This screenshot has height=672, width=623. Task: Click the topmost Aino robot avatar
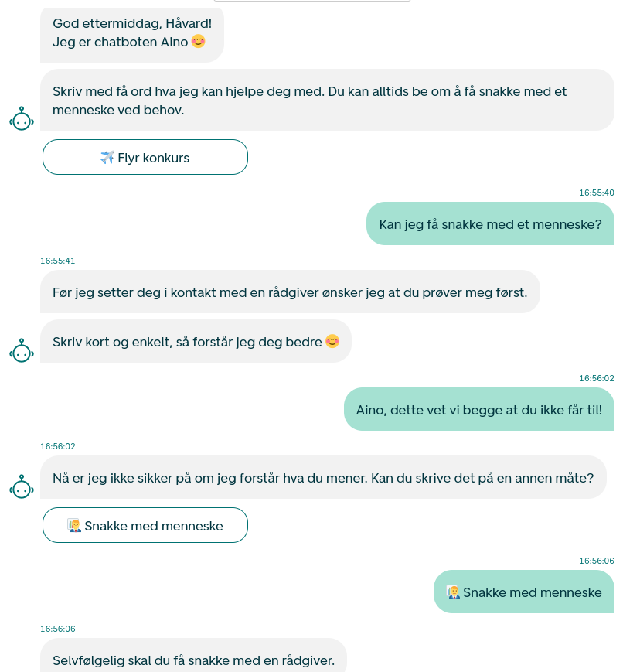click(22, 119)
